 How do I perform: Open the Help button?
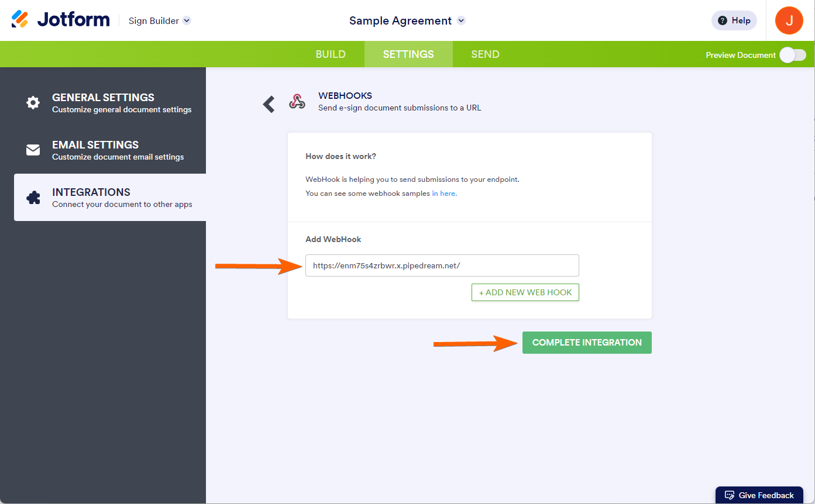pyautogui.click(x=734, y=20)
